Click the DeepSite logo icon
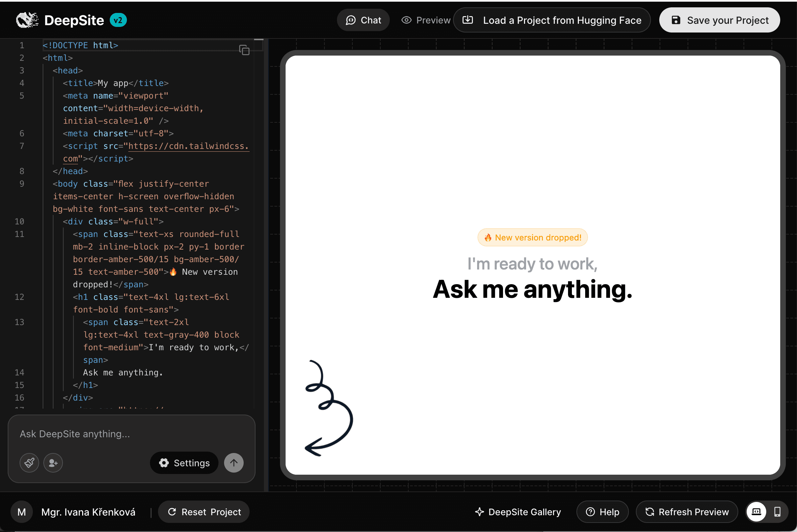The width and height of the screenshot is (797, 532). (27, 20)
